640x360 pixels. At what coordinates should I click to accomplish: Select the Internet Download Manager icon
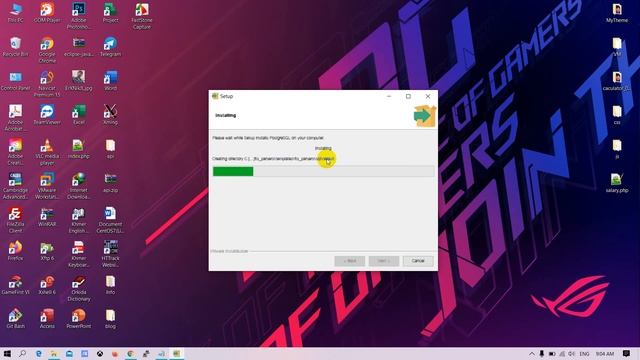coord(79,186)
